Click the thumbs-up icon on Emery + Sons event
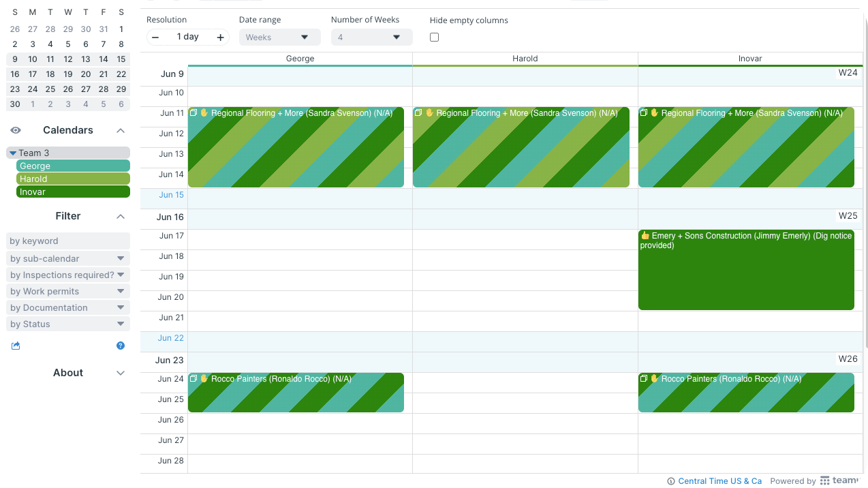 pyautogui.click(x=645, y=236)
